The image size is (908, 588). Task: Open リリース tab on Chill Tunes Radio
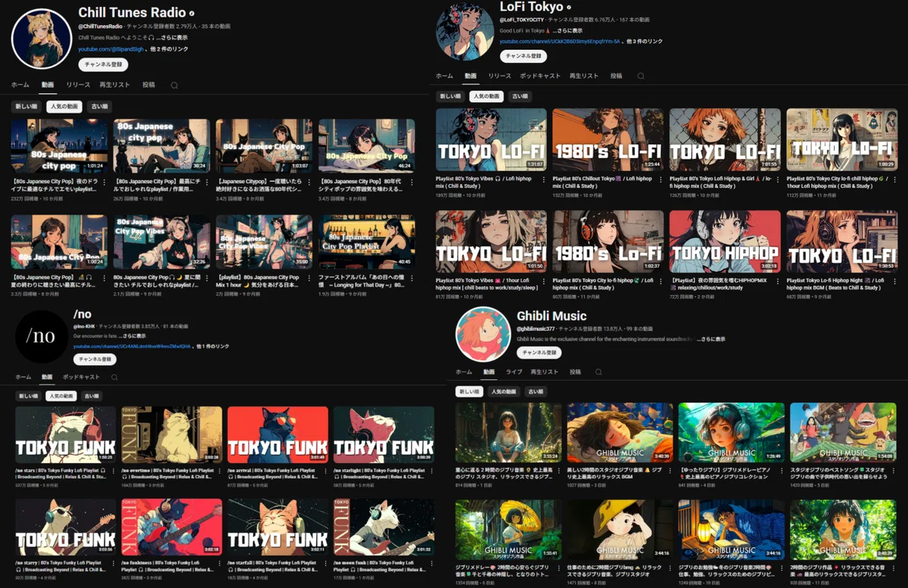tap(78, 86)
